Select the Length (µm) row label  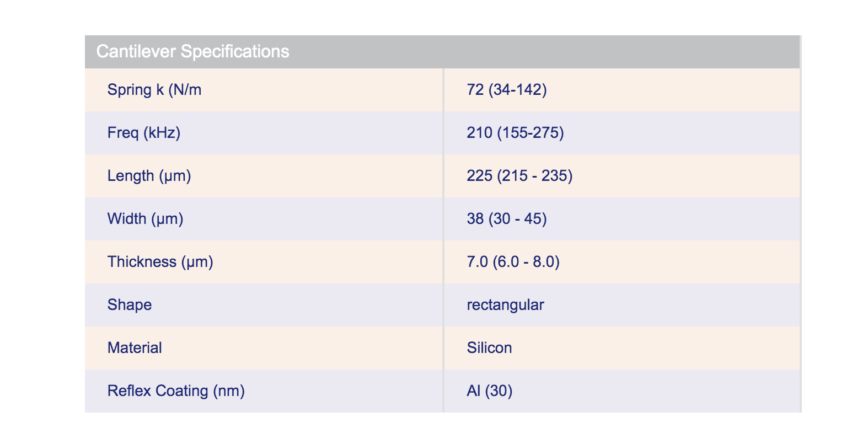[x=149, y=175]
